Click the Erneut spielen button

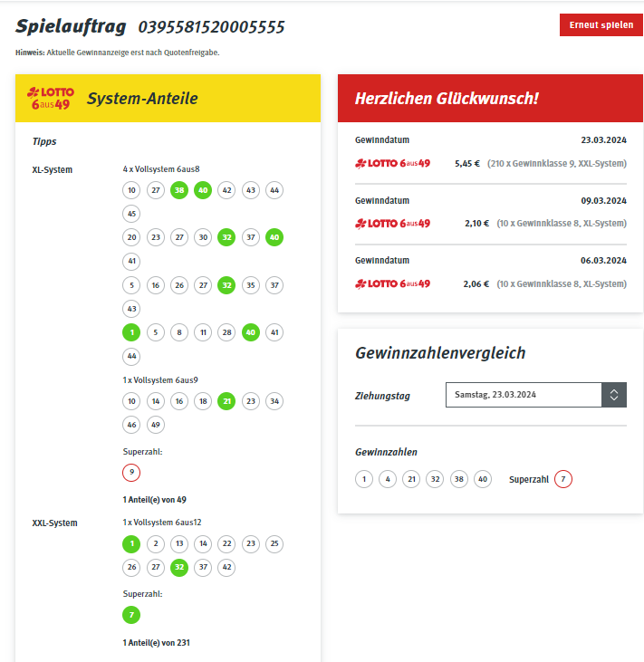coord(601,25)
